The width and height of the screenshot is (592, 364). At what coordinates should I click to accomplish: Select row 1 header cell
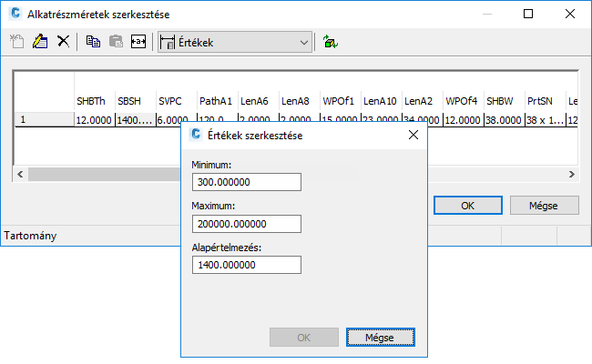(45, 119)
